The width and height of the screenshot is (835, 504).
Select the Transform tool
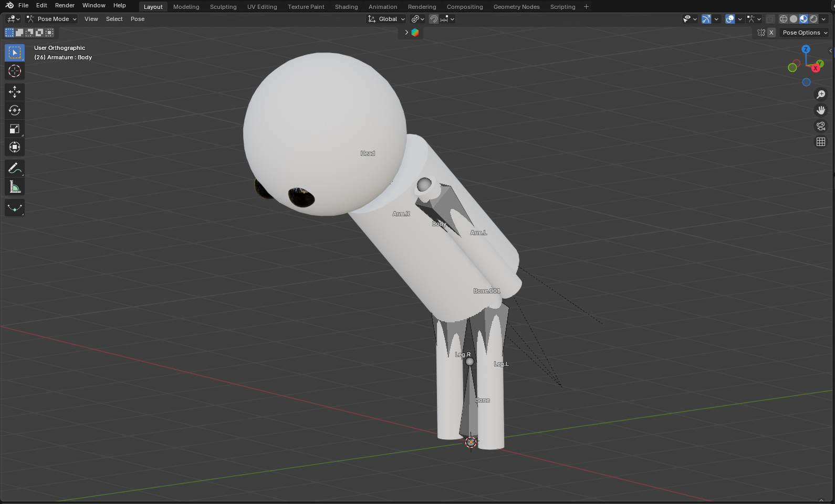(x=15, y=147)
